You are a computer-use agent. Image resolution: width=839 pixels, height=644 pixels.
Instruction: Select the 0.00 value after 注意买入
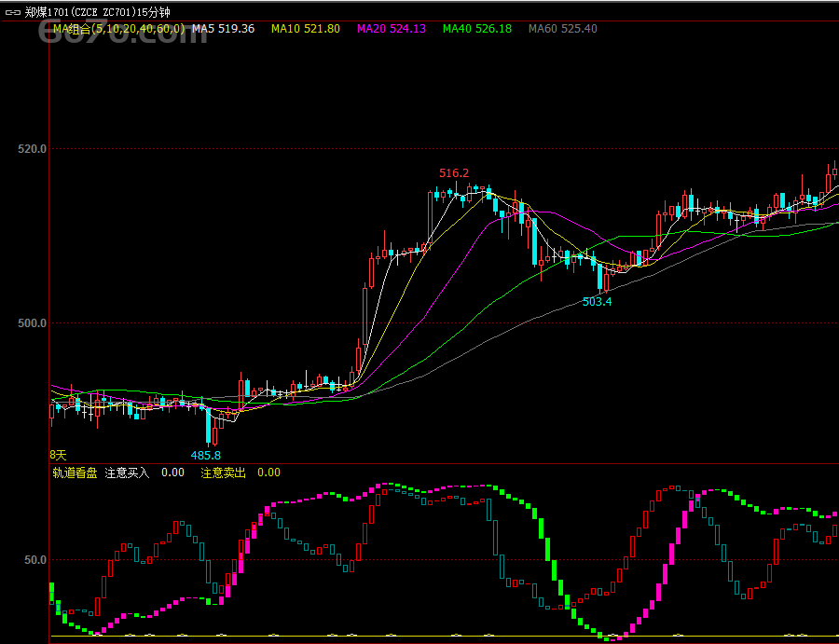point(172,473)
